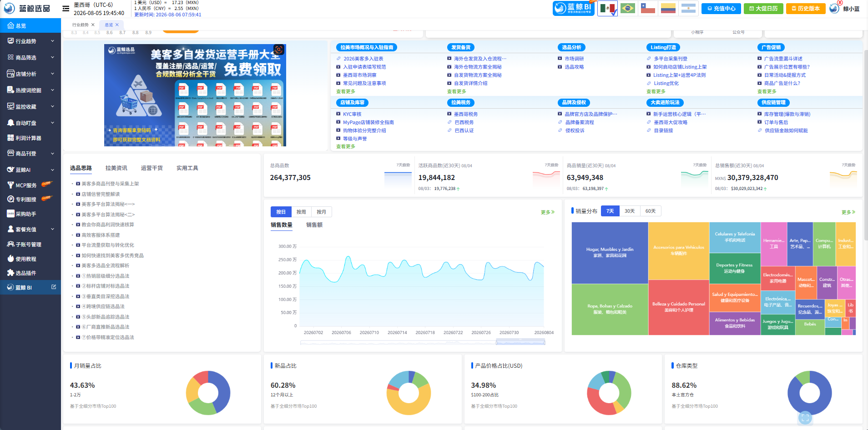868x430 pixels.
Task: Open 利润计算器 in sidebar
Action: (x=30, y=138)
